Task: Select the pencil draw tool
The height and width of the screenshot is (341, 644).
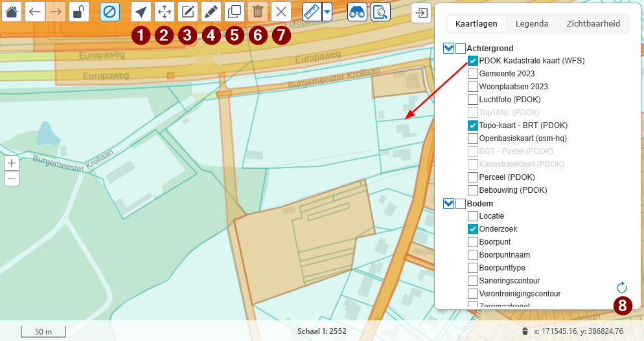Action: (x=211, y=12)
